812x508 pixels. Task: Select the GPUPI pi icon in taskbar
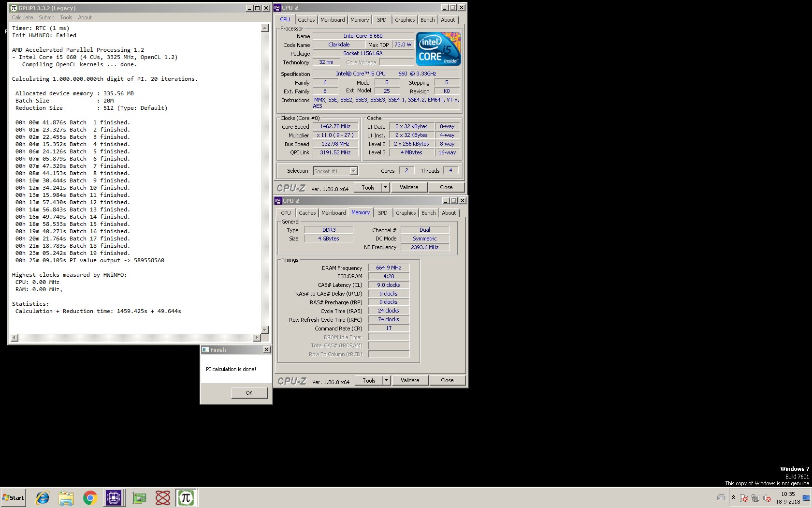[x=186, y=497]
